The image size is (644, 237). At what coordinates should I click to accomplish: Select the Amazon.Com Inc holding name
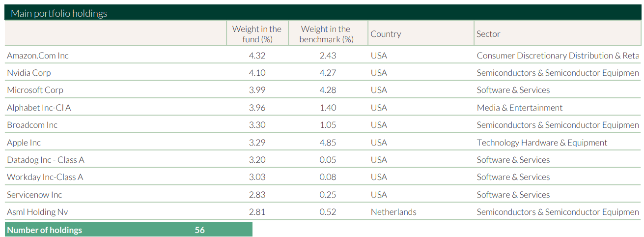pyautogui.click(x=38, y=56)
